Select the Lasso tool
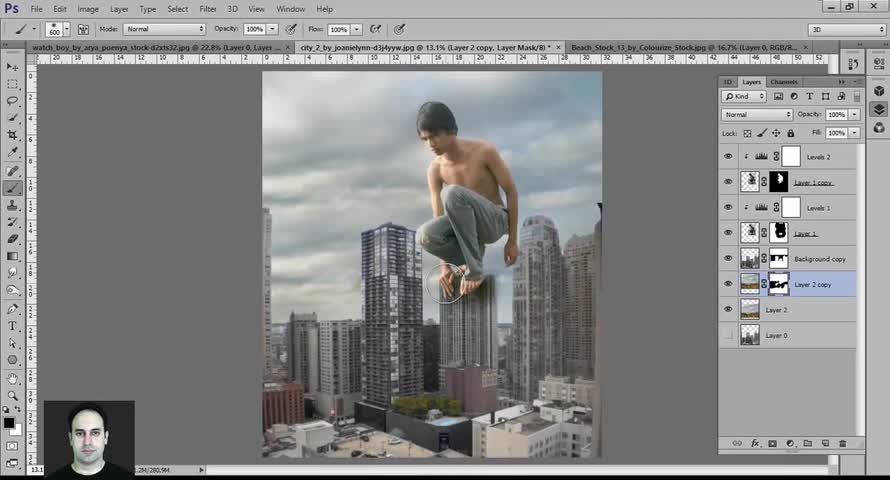Screen dimensions: 890x480 12,101
